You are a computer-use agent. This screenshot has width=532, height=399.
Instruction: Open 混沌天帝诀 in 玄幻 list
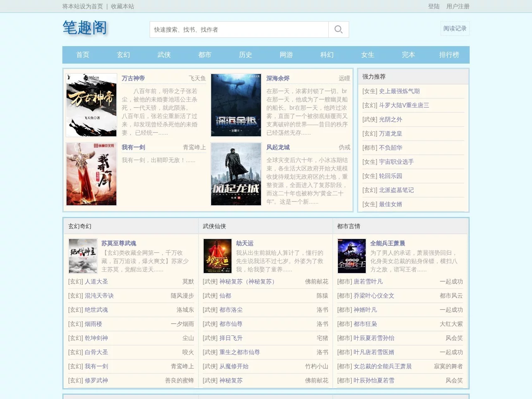[99, 296]
